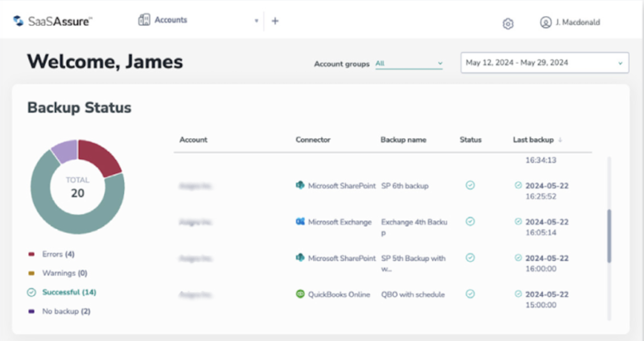
Task: Open settings gear icon
Action: click(508, 24)
